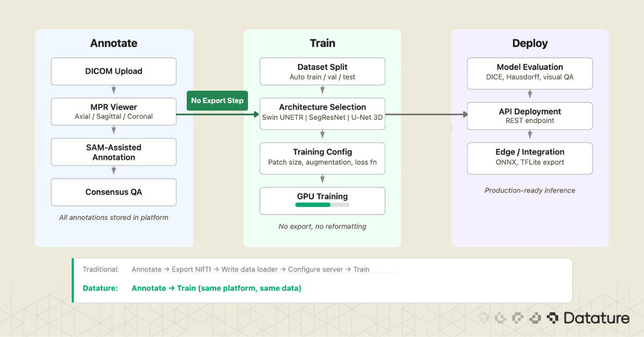Click the arrow between Model Evaluation and API Deployment

[530, 93]
